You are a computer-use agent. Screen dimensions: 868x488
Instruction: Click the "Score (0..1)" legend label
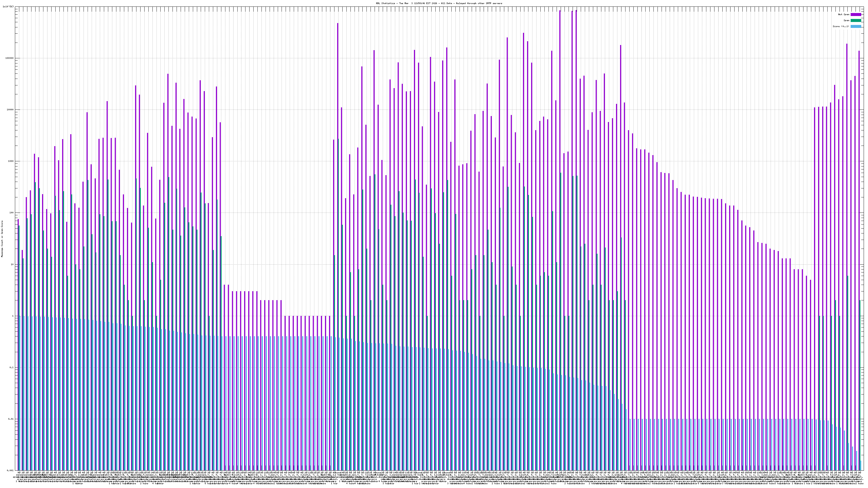[841, 26]
